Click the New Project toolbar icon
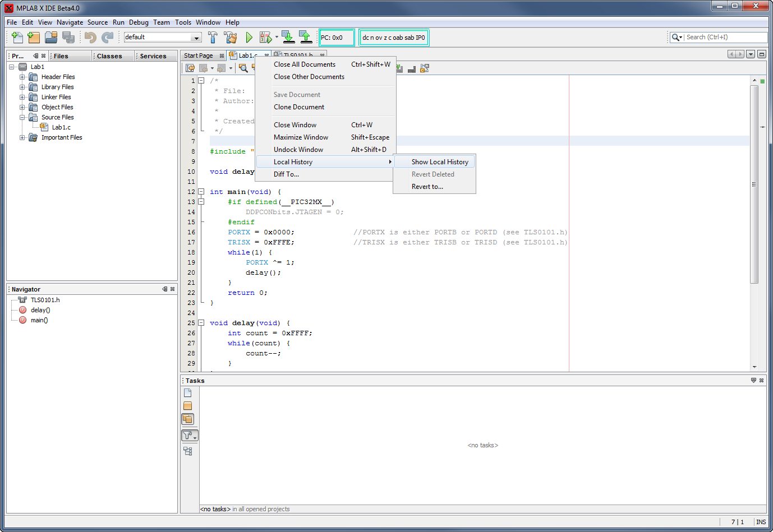 34,38
